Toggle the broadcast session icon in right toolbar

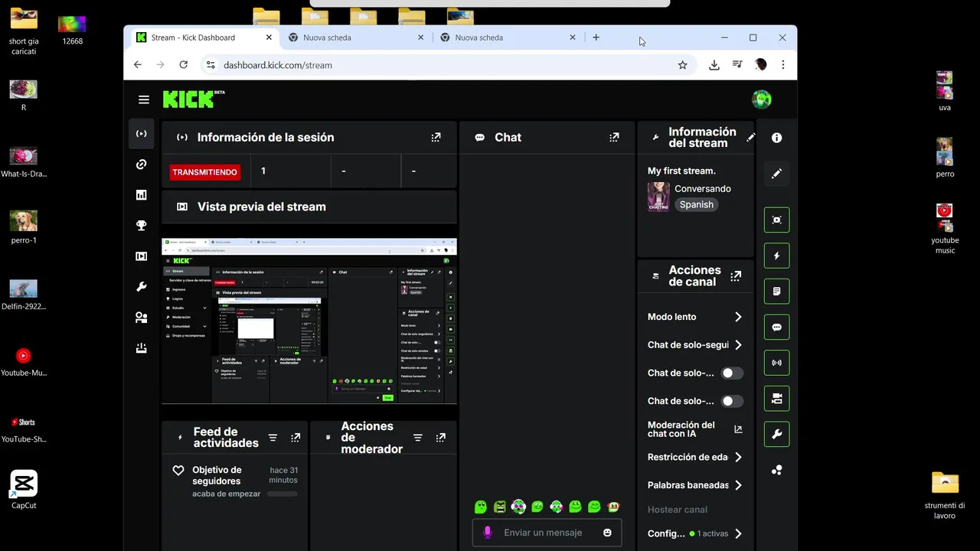click(776, 363)
